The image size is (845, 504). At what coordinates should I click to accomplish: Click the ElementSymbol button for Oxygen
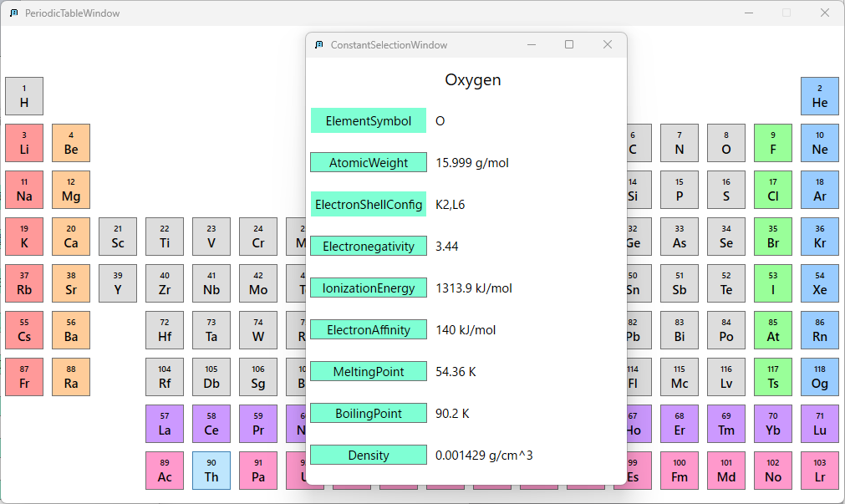click(369, 120)
